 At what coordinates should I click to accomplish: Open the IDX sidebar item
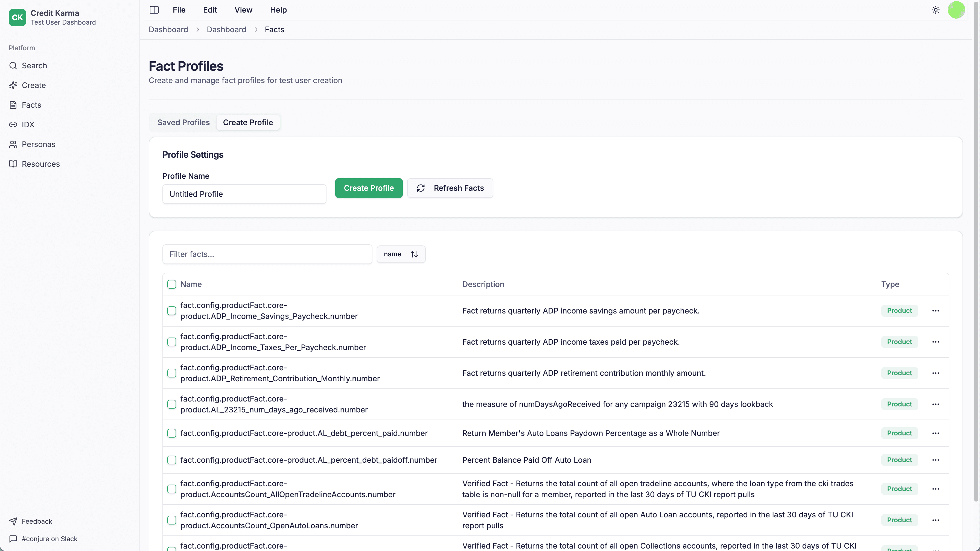28,125
